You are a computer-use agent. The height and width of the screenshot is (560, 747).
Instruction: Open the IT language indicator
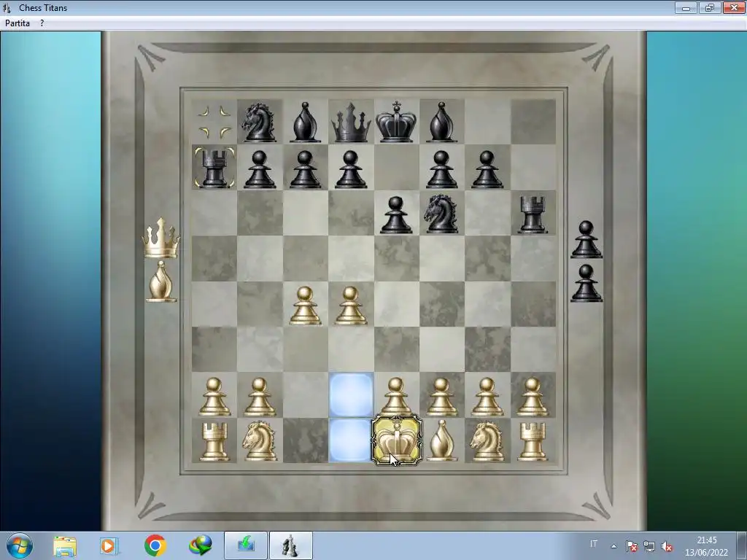(x=594, y=544)
